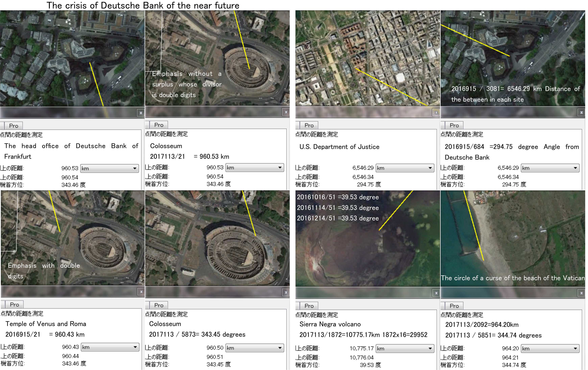Viewport: 588px width, 370px height.
Task: Click '344.74 度' heading value
Action: [514, 365]
